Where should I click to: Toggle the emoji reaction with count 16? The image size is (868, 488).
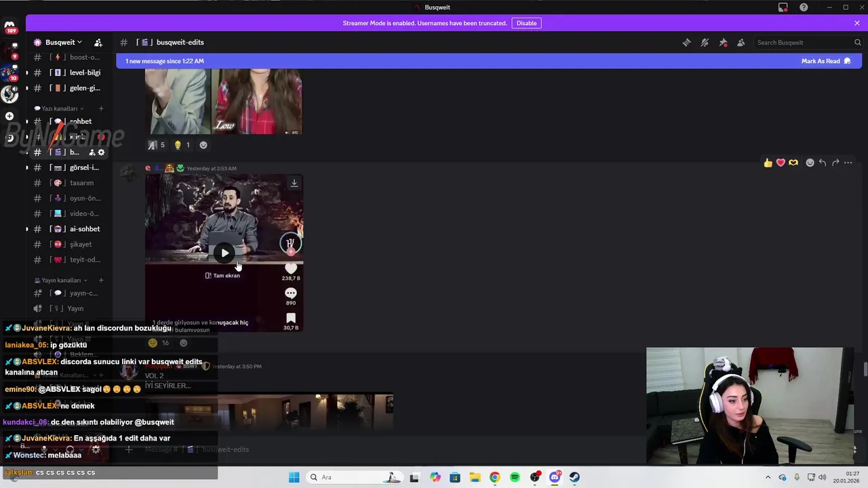(x=159, y=343)
